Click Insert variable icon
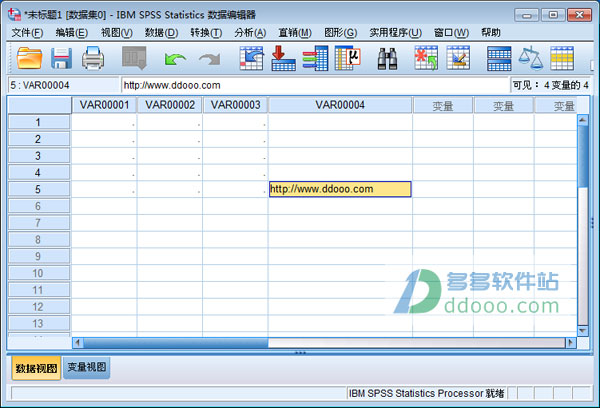This screenshot has width=600, height=408. click(x=458, y=58)
